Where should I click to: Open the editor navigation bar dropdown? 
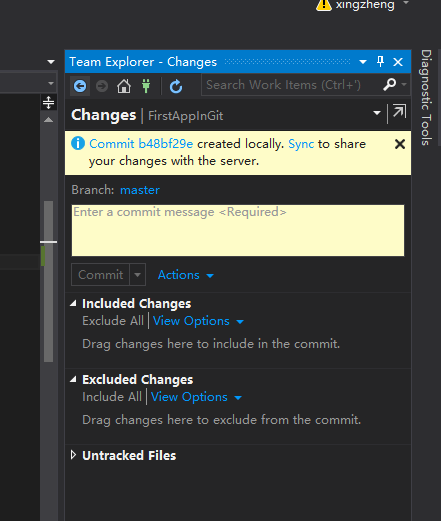click(x=51, y=83)
